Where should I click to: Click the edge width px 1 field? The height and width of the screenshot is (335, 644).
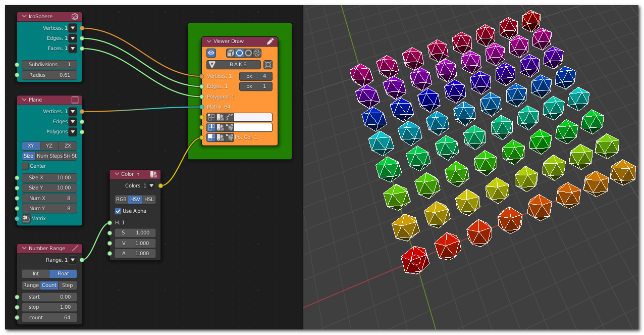(256, 86)
